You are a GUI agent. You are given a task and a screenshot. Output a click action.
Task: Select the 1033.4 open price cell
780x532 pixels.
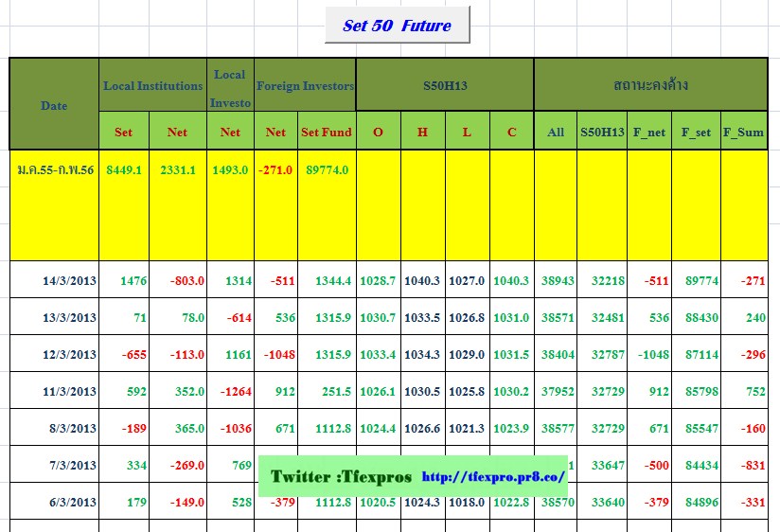tap(378, 355)
